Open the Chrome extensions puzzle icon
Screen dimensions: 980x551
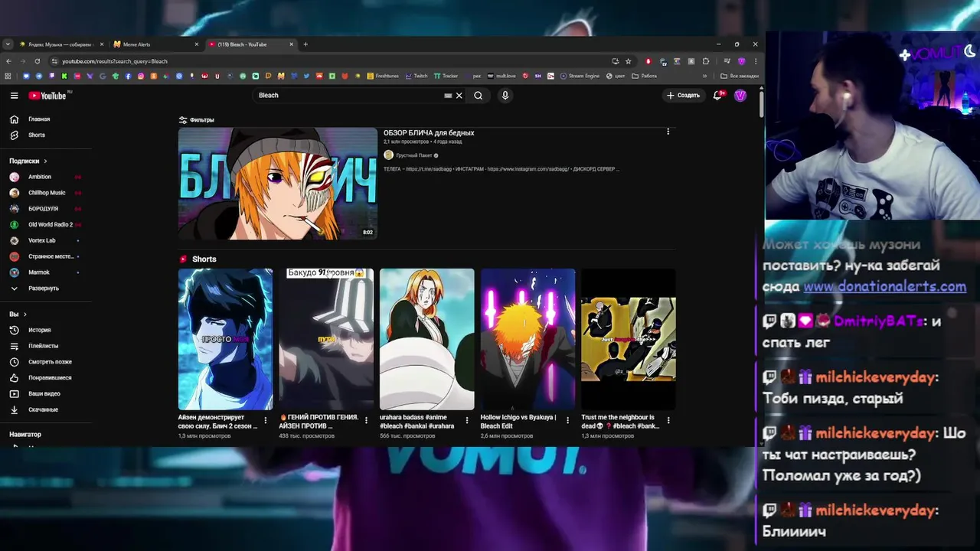pos(706,61)
